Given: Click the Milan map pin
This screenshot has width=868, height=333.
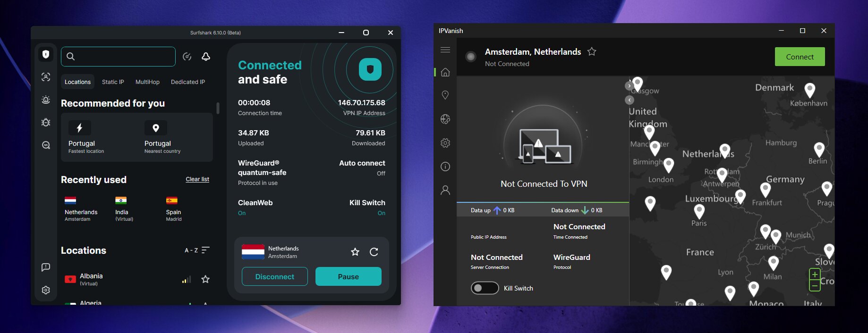Looking at the screenshot, I should (774, 263).
